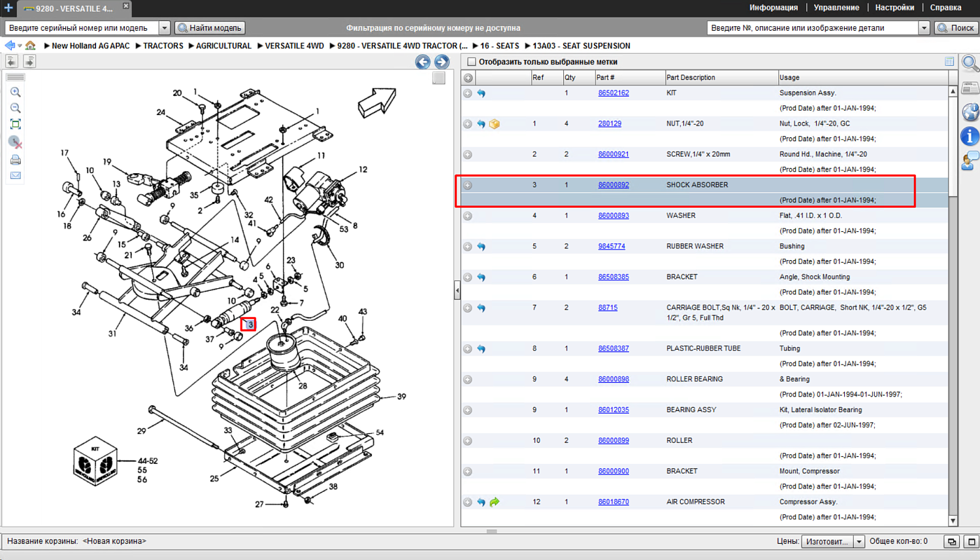The height and width of the screenshot is (560, 980).
Task: Click the maximize panel icon in status bar
Action: point(972,542)
